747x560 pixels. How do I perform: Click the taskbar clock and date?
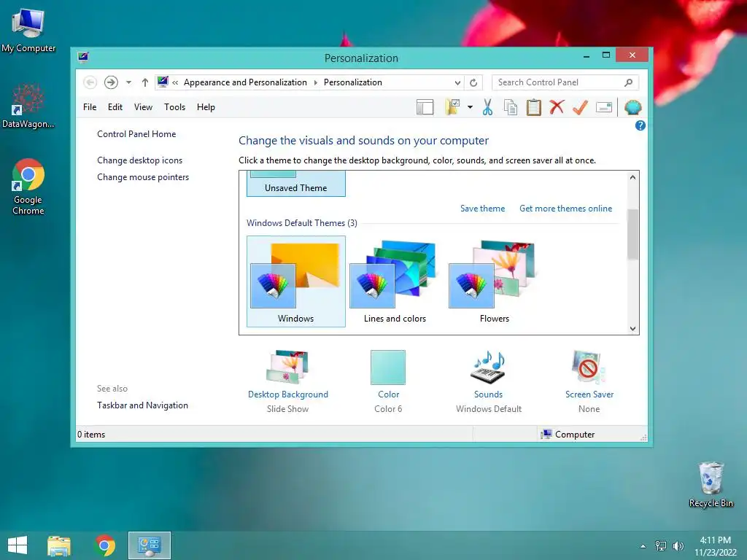(x=715, y=546)
